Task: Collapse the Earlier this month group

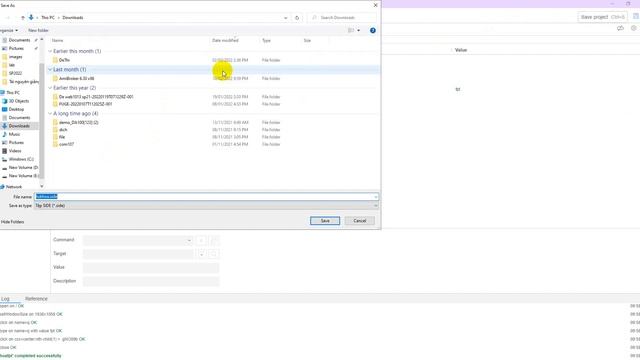Action: 50,51
